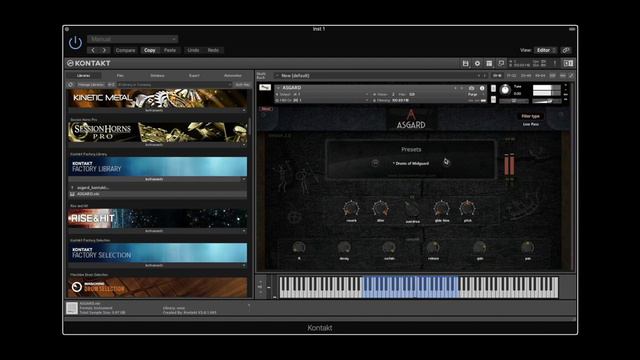Open the Kontakt Factory Library banner
This screenshot has height=360, width=640.
(x=157, y=167)
